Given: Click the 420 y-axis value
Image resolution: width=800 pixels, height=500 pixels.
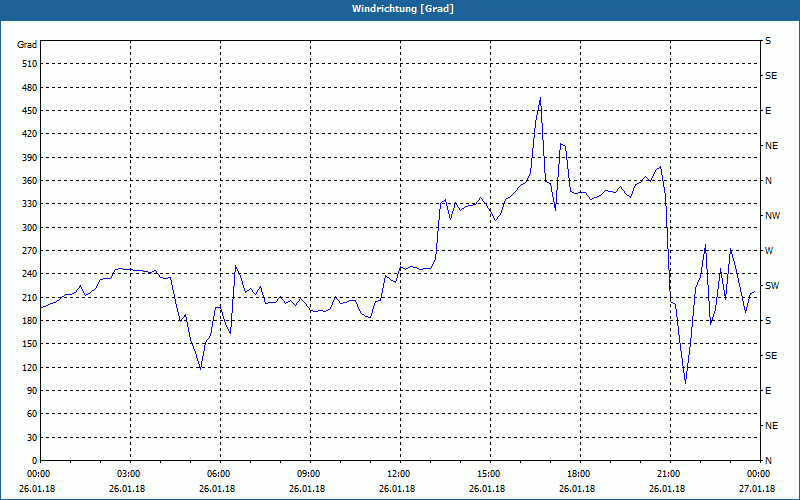Looking at the screenshot, I should click(x=30, y=134).
